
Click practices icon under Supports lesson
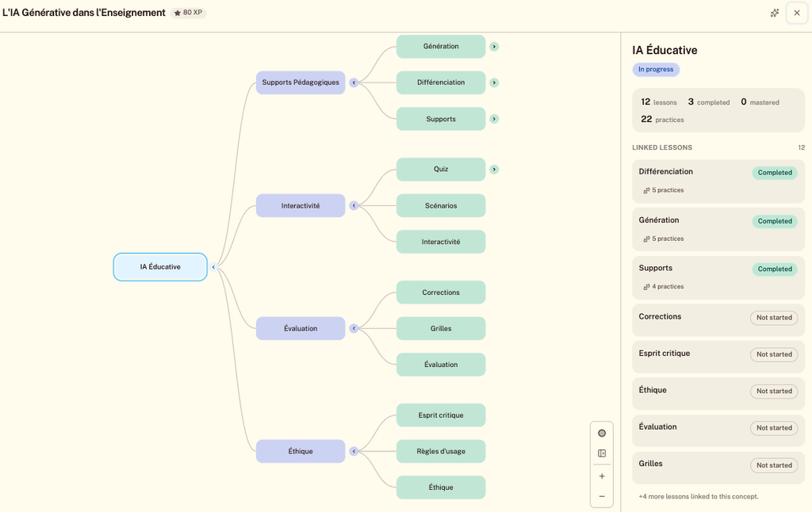(x=646, y=287)
